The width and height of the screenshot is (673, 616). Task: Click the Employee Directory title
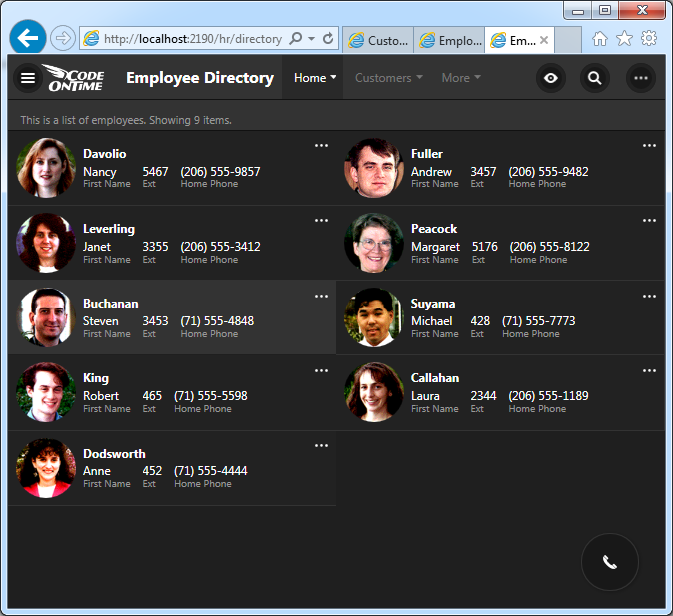pos(200,78)
